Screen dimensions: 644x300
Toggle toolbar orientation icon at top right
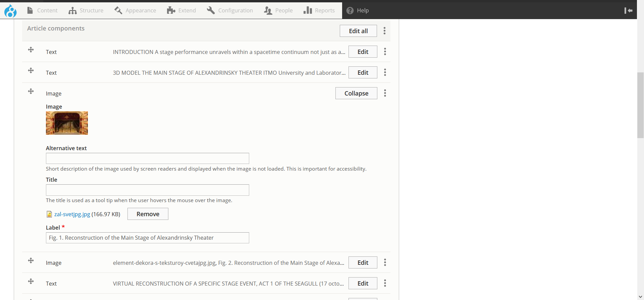[628, 11]
